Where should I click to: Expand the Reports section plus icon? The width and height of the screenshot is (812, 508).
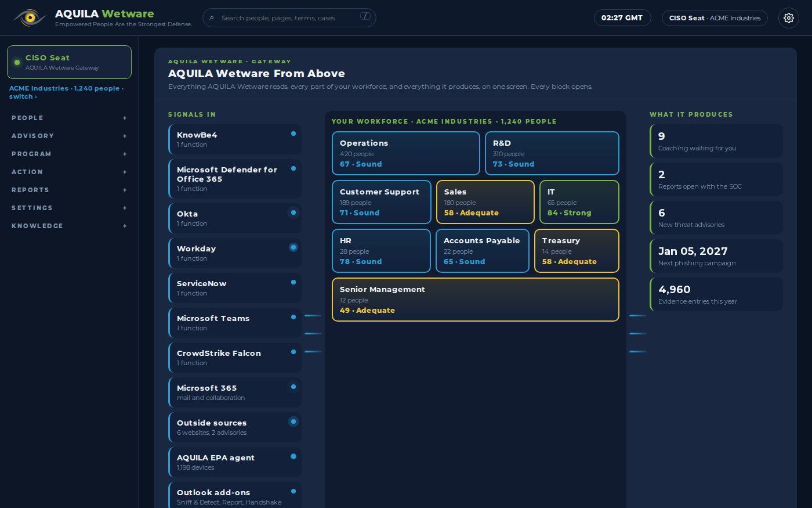coord(125,190)
